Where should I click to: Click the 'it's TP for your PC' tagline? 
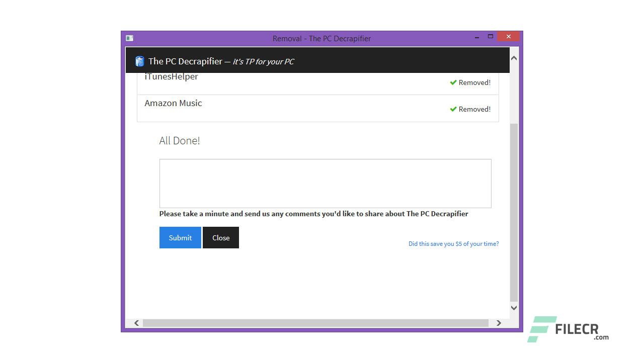pos(263,62)
